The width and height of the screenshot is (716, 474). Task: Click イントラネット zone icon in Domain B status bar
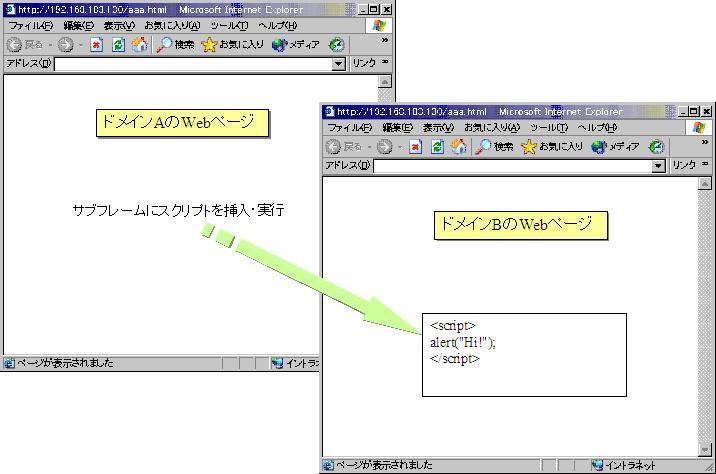tap(596, 465)
